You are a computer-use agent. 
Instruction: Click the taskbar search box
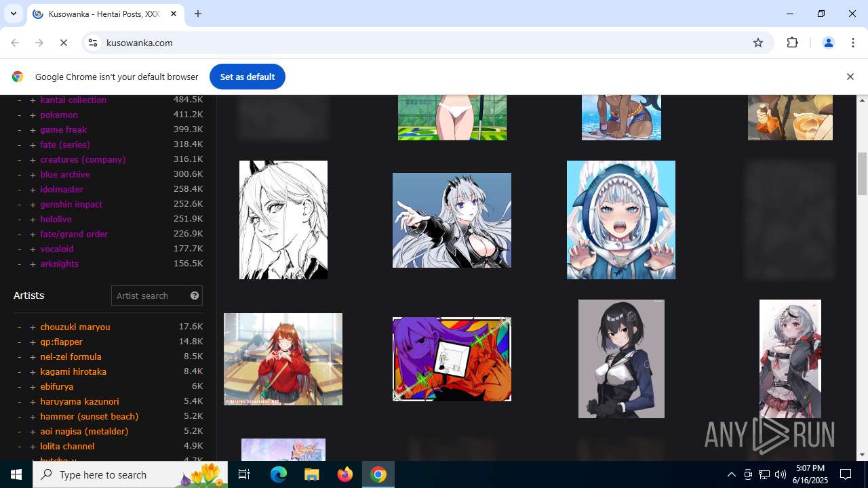[x=129, y=474]
